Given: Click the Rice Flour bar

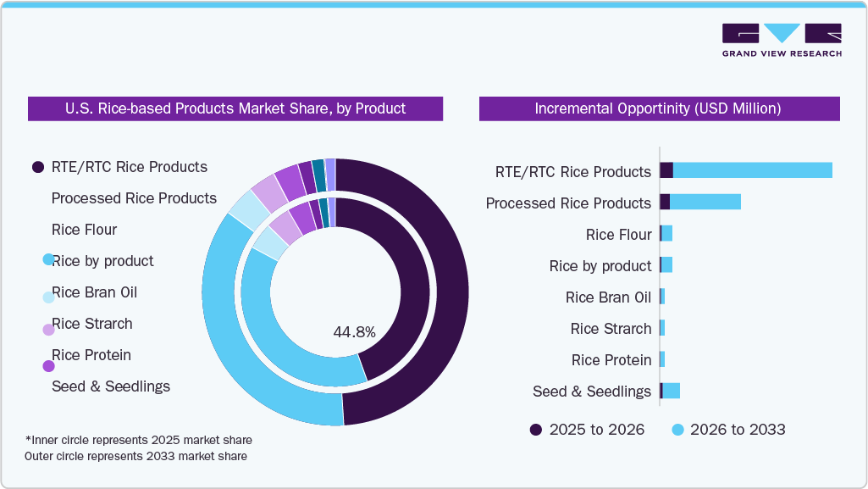Looking at the screenshot, I should 666,234.
